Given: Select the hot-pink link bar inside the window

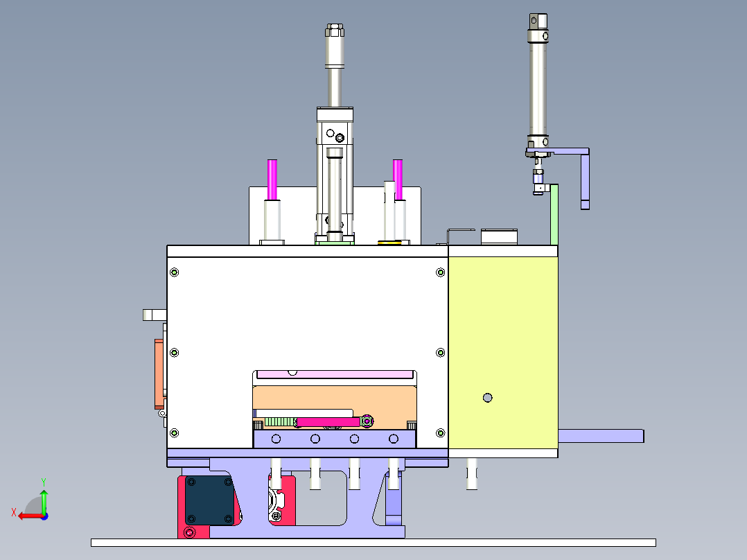Looking at the screenshot, I should pos(328,422).
